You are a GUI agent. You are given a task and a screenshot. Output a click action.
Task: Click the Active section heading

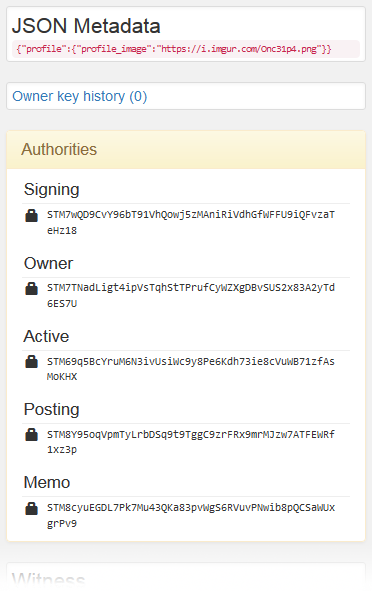pyautogui.click(x=46, y=336)
